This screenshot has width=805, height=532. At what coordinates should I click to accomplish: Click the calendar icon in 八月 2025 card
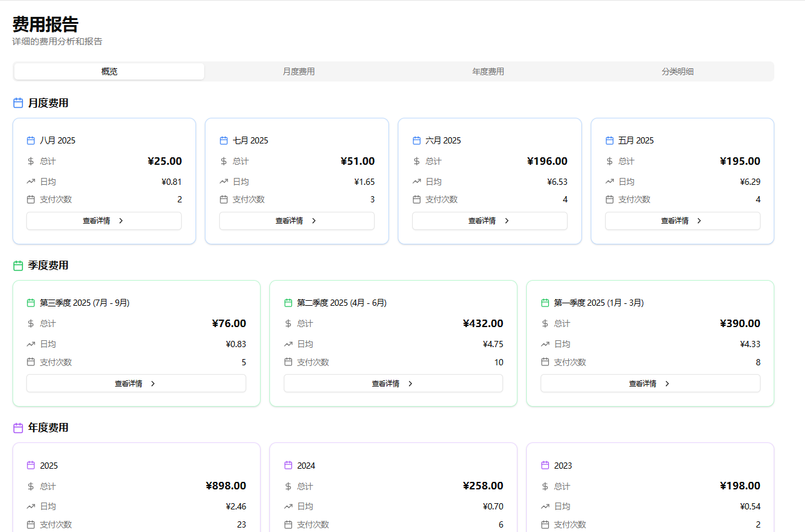point(31,140)
